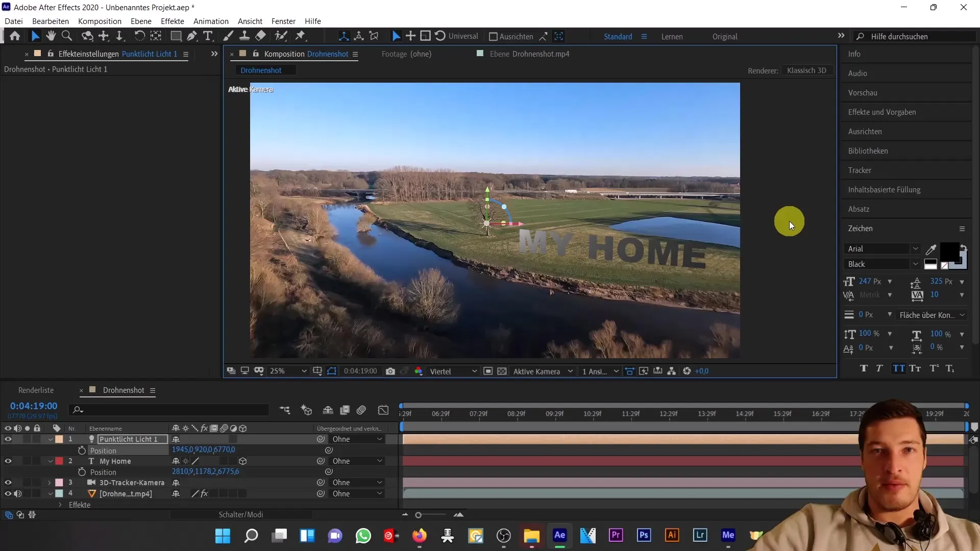Image resolution: width=980 pixels, height=551 pixels.
Task: Toggle Position stopwatch for Punktlicht Licht 1
Action: pos(82,450)
